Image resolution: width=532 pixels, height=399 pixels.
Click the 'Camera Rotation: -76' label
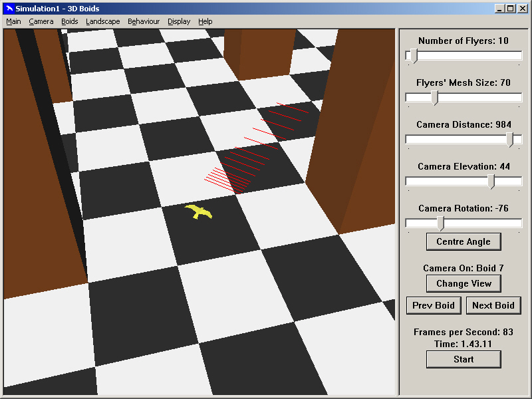point(464,208)
